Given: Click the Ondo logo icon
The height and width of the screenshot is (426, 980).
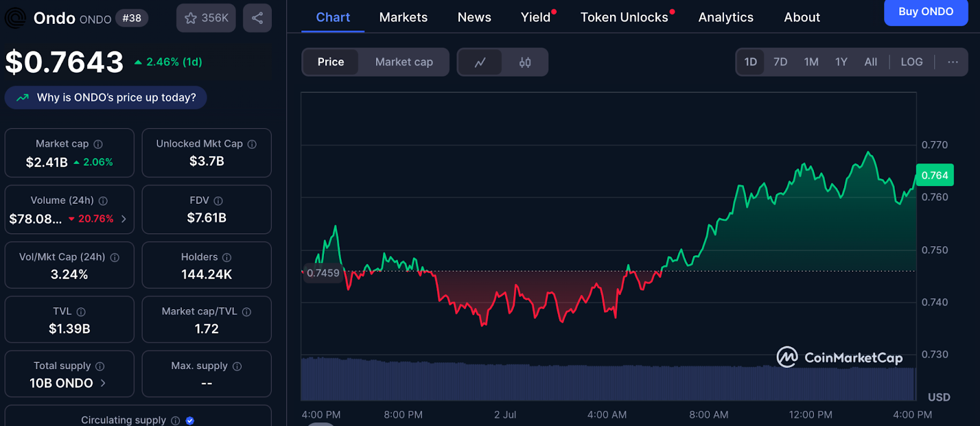Looking at the screenshot, I should coord(15,18).
